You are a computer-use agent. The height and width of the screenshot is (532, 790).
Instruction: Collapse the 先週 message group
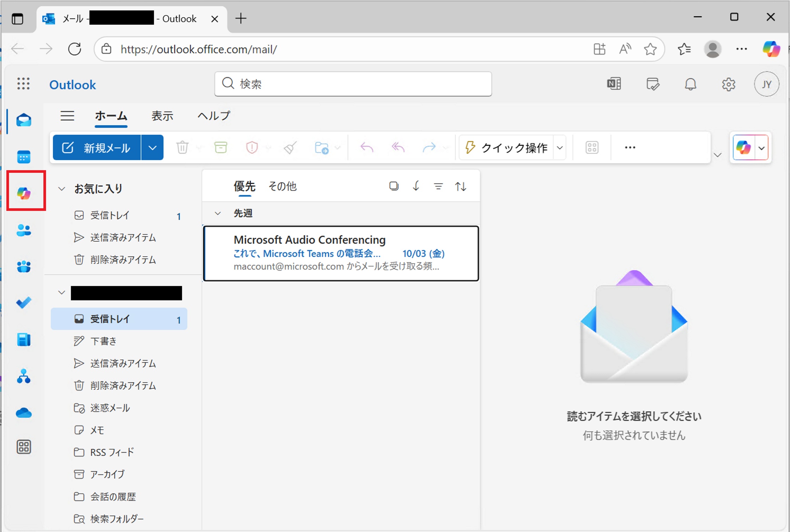pyautogui.click(x=218, y=213)
